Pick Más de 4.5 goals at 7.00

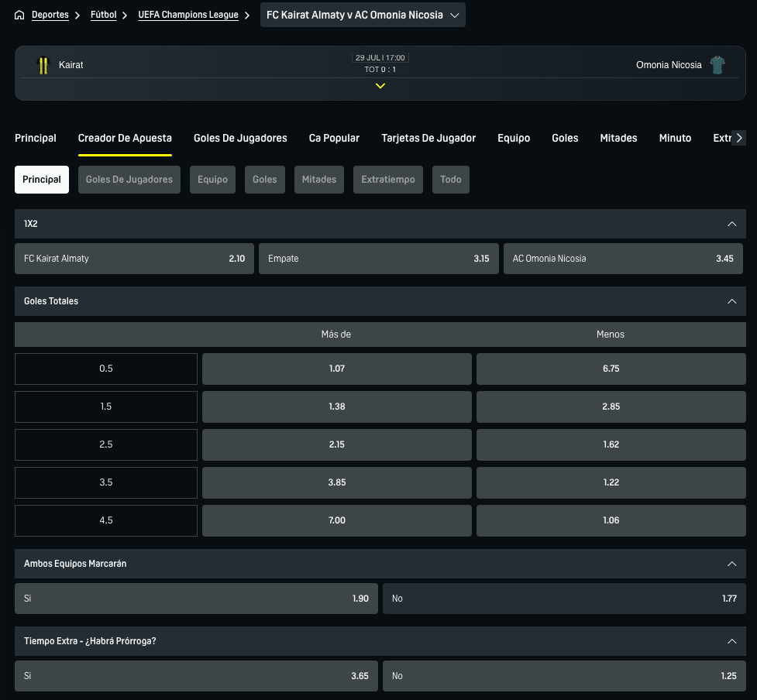click(337, 520)
